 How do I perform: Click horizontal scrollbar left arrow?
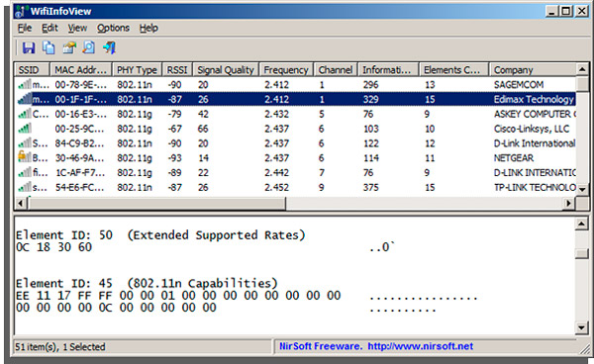[x=21, y=204]
